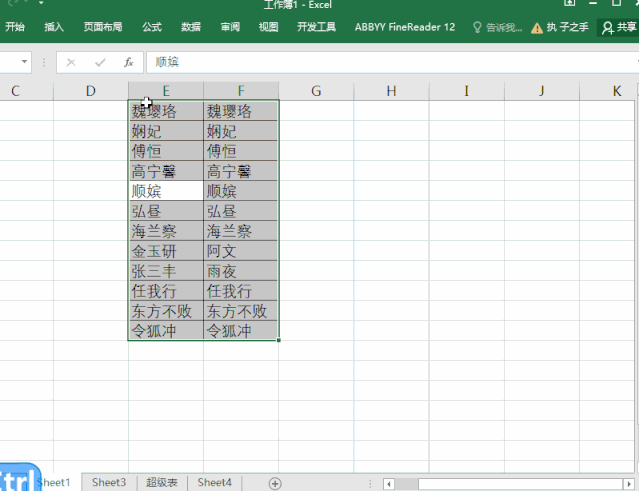Click cell 金玉研
This screenshot has height=491, width=639.
[166, 251]
